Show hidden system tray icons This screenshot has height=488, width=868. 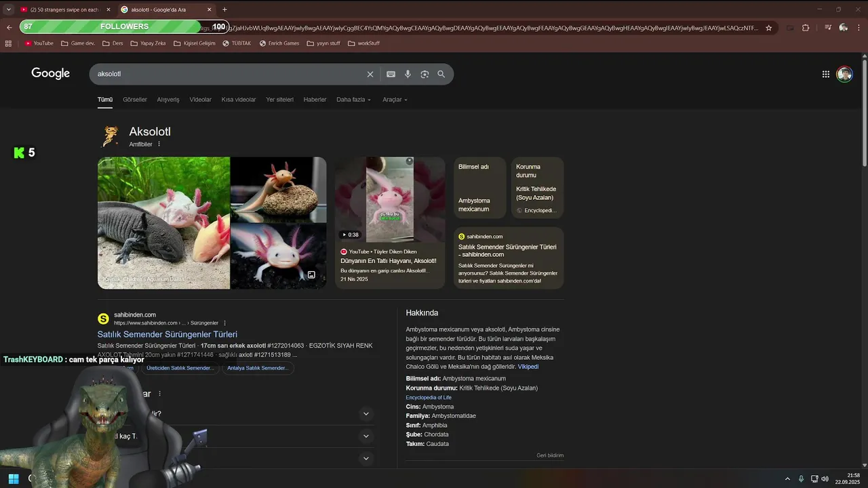pos(787,479)
